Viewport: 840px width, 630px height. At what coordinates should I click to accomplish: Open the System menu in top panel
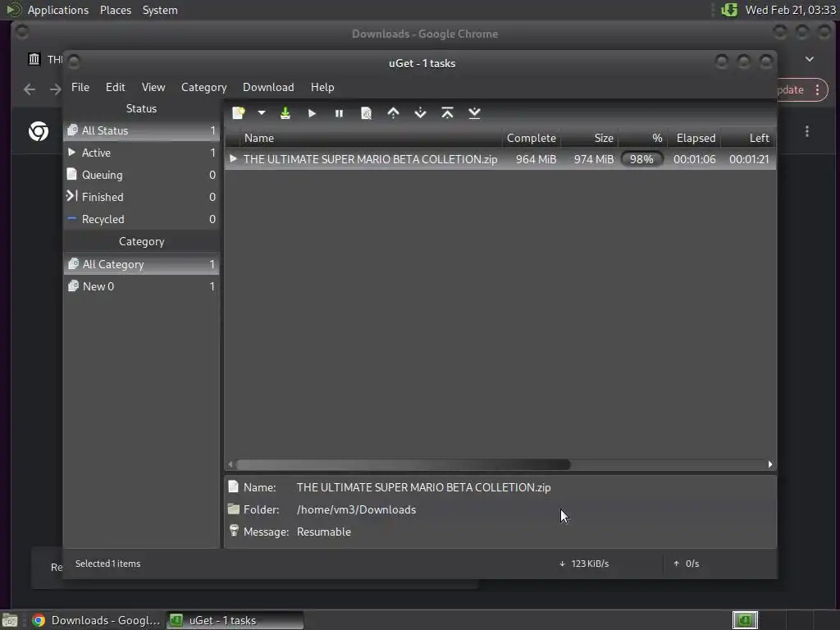pos(160,10)
